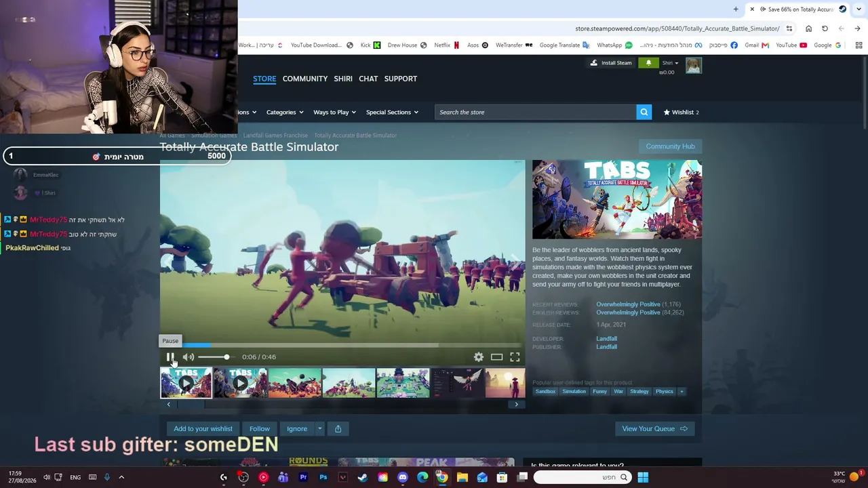Click the browser reload icon
The image size is (868, 488).
[x=825, y=28]
